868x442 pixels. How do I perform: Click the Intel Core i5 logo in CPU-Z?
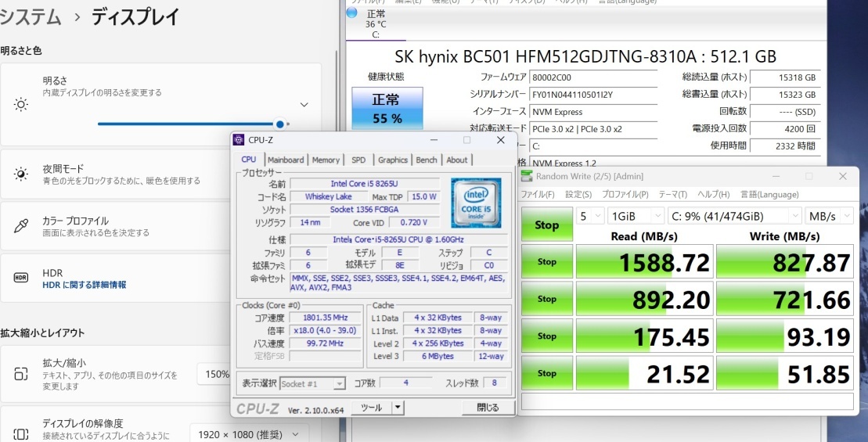coord(477,203)
